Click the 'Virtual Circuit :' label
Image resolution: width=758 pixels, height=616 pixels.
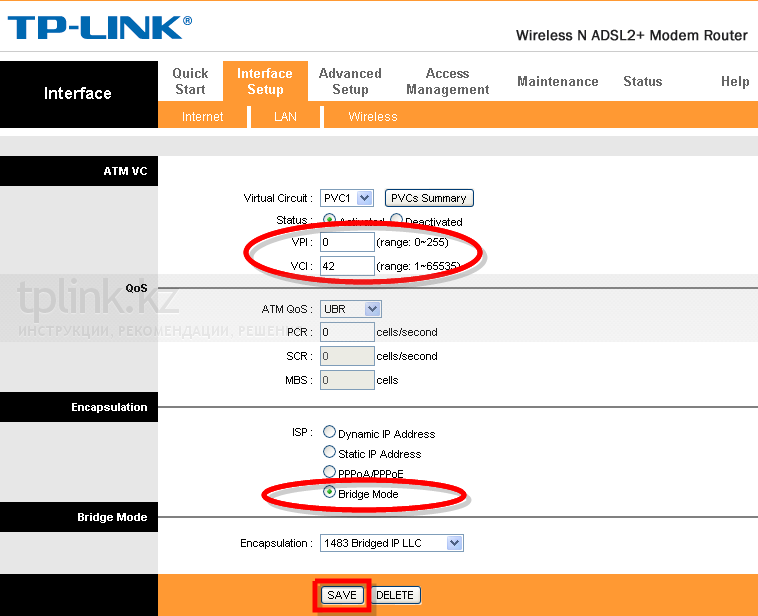278,198
